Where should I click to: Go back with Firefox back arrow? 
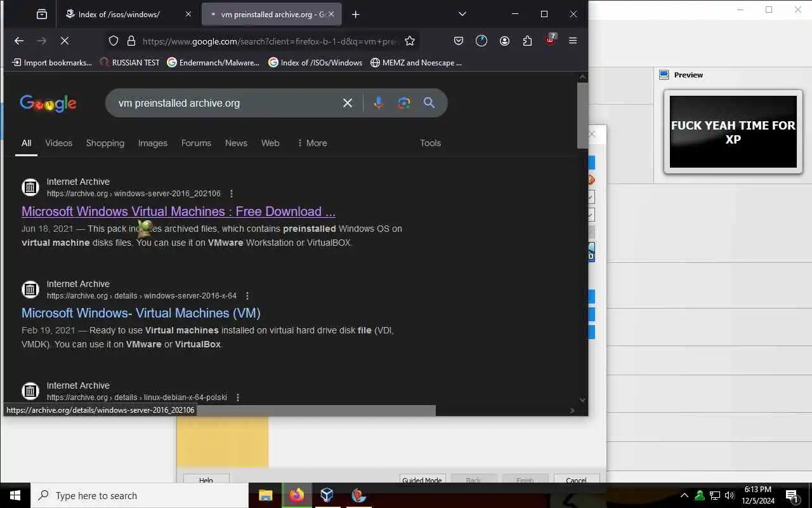click(x=19, y=41)
